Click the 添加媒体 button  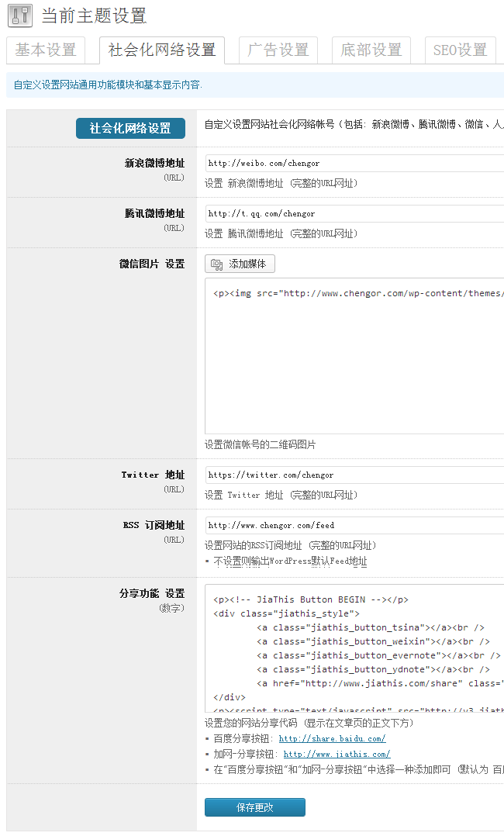[x=240, y=264]
